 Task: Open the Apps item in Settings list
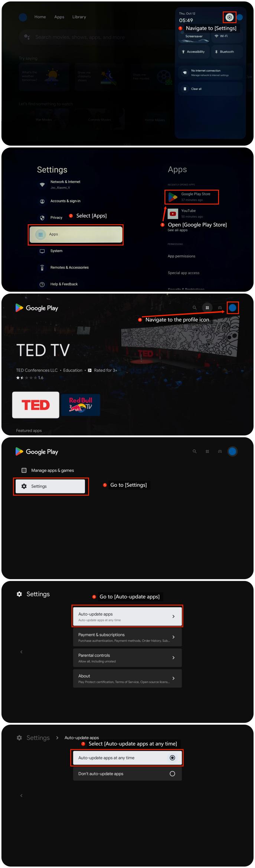pyautogui.click(x=76, y=234)
